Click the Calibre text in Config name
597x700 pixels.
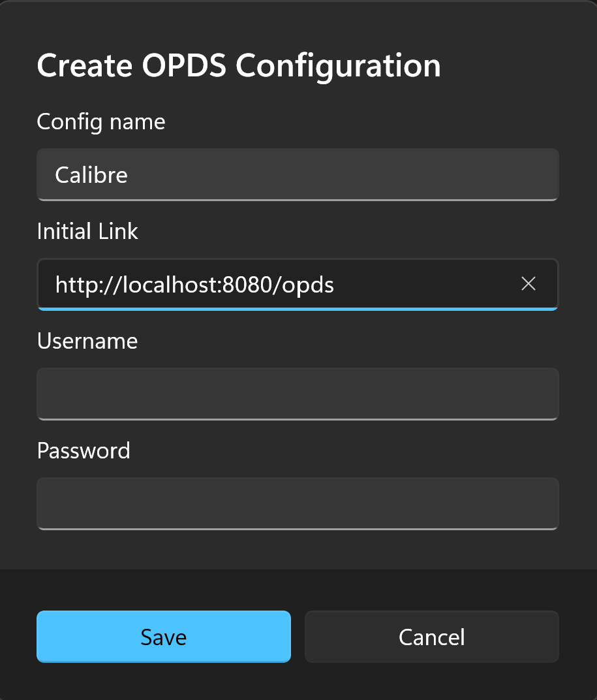pos(91,174)
